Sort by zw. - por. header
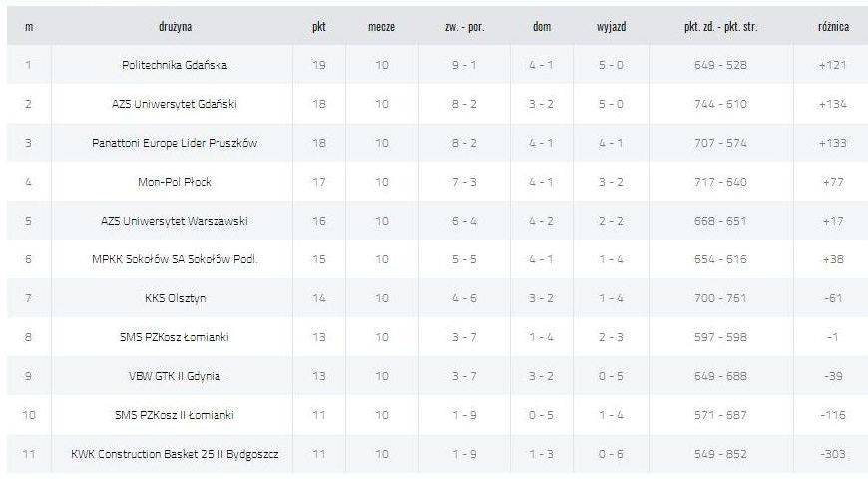 [x=464, y=26]
